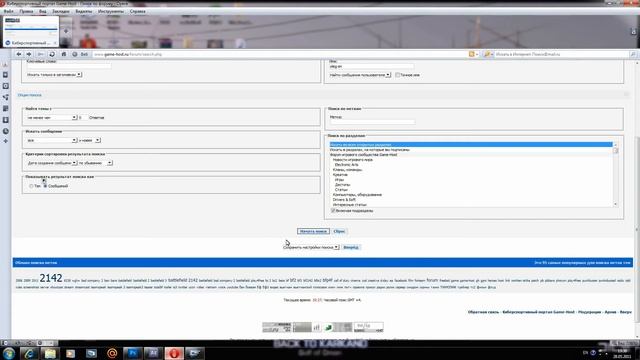The image size is (640, 360).
Task: Open the Файл menu
Action: pos(9,11)
